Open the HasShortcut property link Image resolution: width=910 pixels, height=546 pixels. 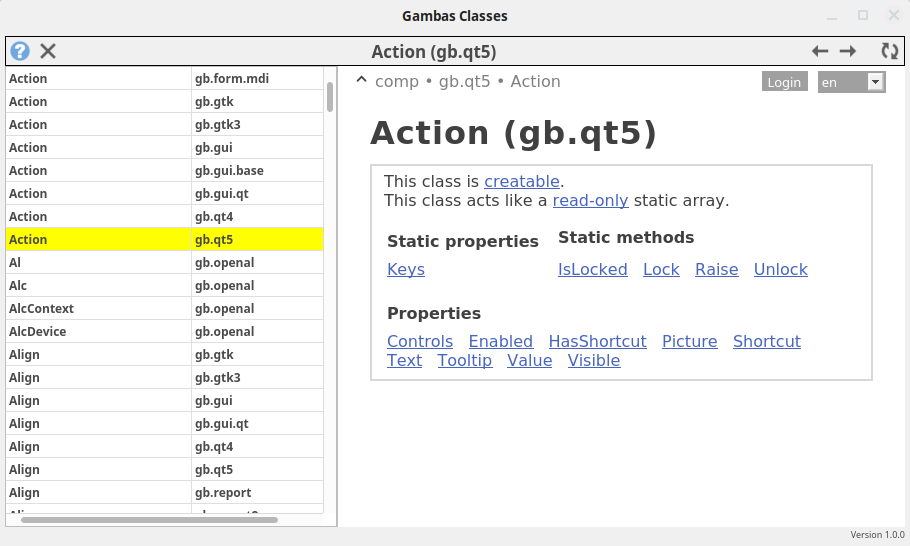click(597, 342)
